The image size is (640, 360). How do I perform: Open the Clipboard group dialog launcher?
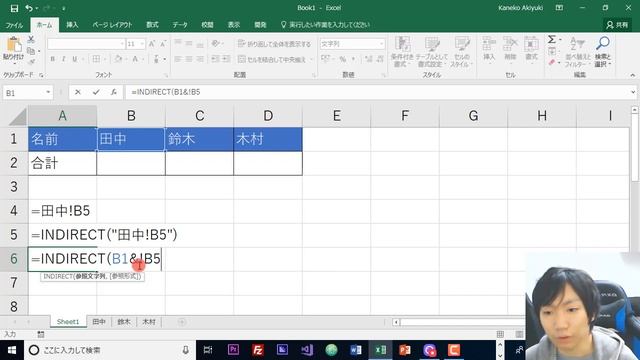click(42, 76)
